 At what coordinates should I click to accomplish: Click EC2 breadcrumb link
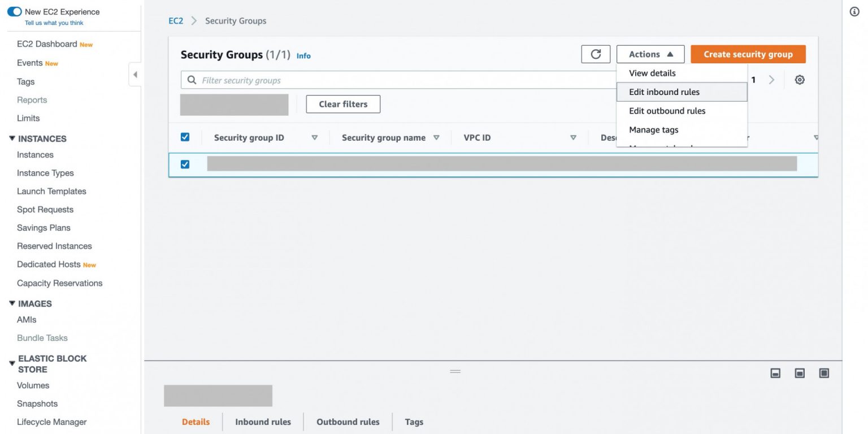click(176, 21)
